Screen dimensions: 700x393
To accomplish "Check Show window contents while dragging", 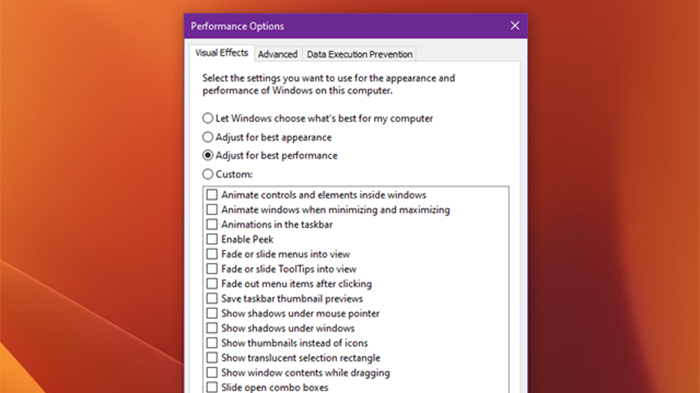I will [x=212, y=372].
